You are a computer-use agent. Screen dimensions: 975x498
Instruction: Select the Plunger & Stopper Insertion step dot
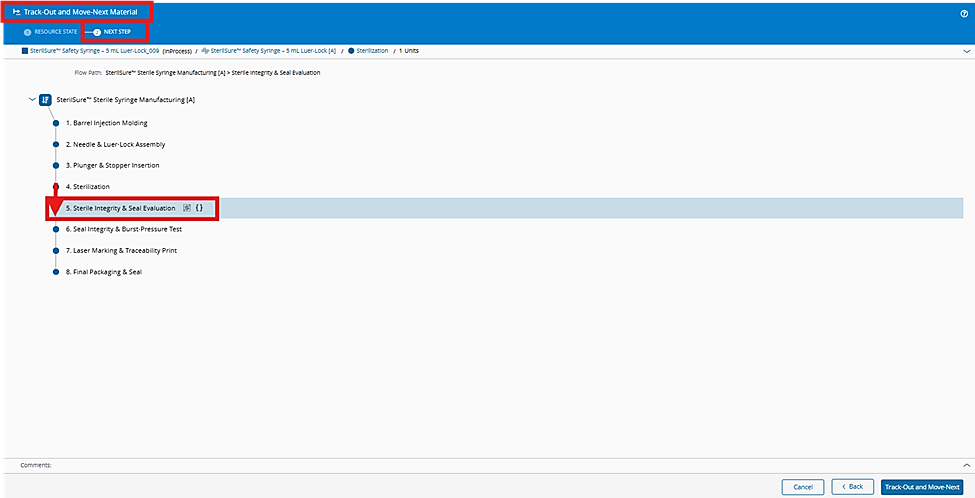click(56, 165)
